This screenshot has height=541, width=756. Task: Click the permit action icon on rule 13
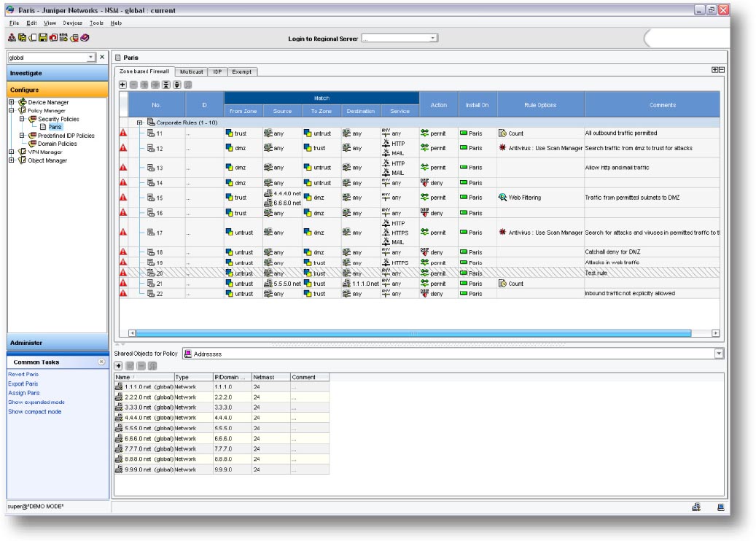point(424,167)
